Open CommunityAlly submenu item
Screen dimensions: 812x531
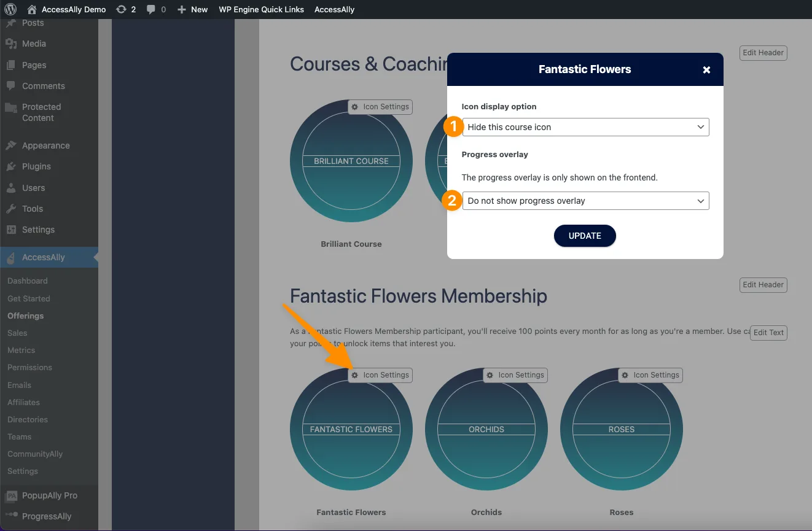[x=35, y=454]
